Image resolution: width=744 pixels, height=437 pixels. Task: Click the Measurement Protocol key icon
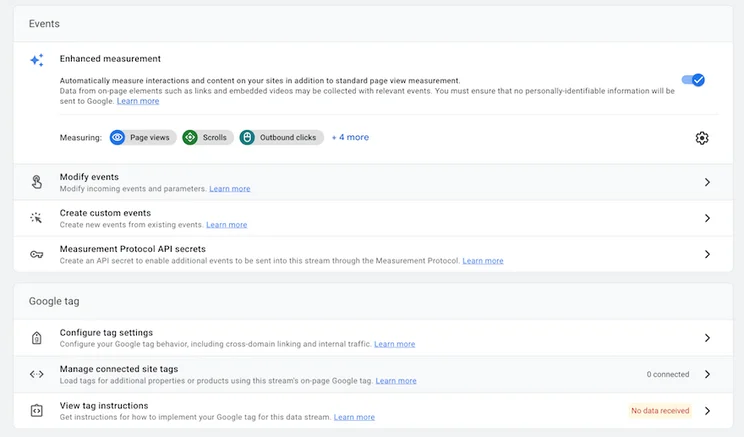click(37, 254)
